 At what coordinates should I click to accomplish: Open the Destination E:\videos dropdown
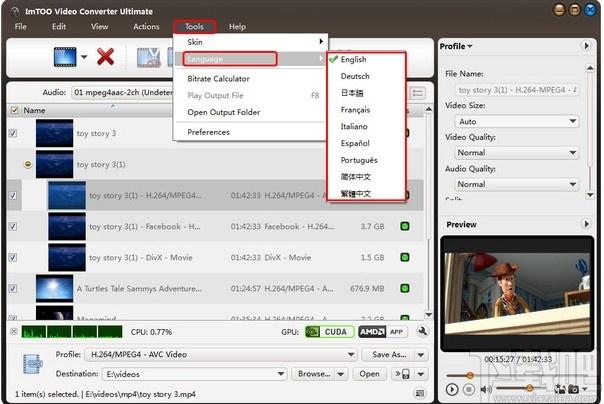[x=194, y=374]
